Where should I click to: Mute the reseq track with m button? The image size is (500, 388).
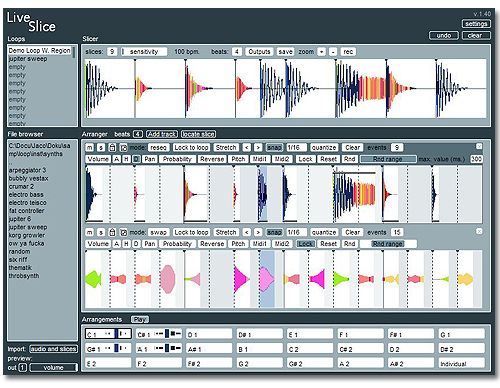click(89, 148)
